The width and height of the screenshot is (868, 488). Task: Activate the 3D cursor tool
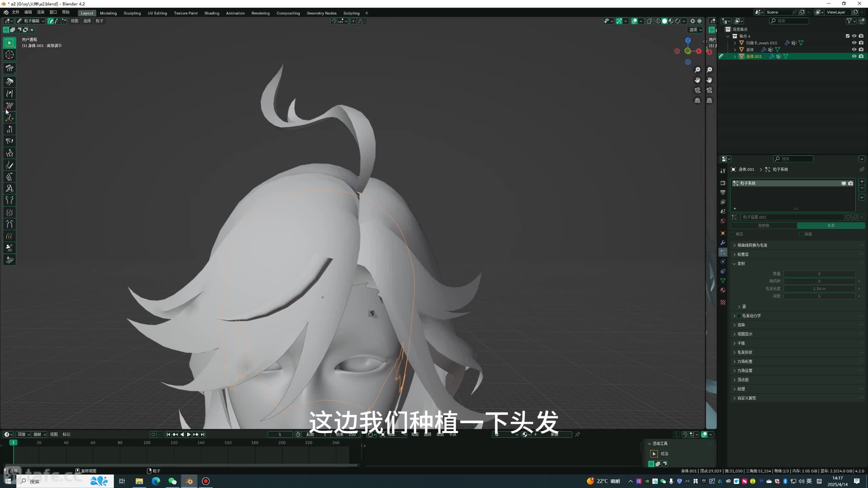click(9, 55)
